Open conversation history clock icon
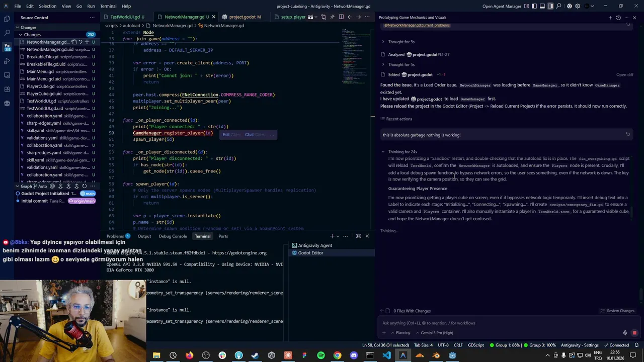This screenshot has width=644, height=362. tap(618, 18)
